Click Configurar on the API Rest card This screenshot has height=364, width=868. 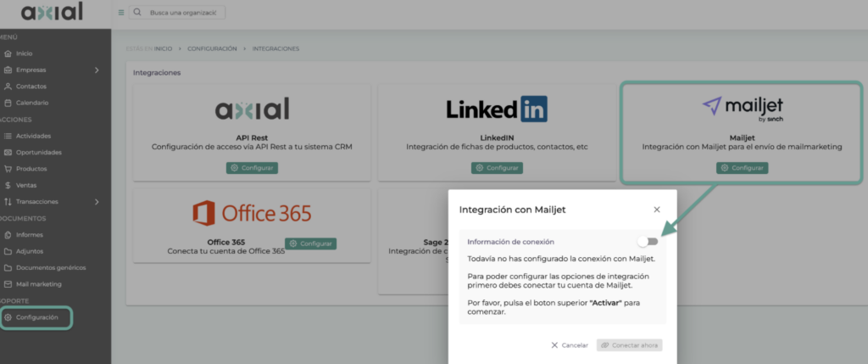click(x=252, y=168)
